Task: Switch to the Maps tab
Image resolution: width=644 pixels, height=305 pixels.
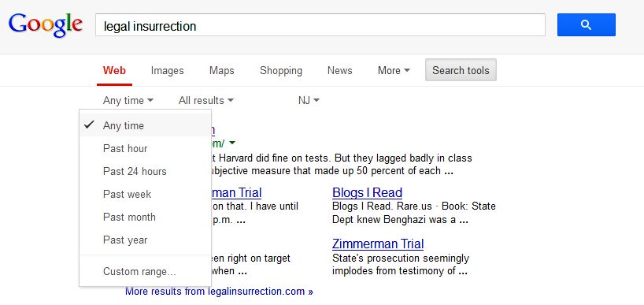Action: click(222, 71)
